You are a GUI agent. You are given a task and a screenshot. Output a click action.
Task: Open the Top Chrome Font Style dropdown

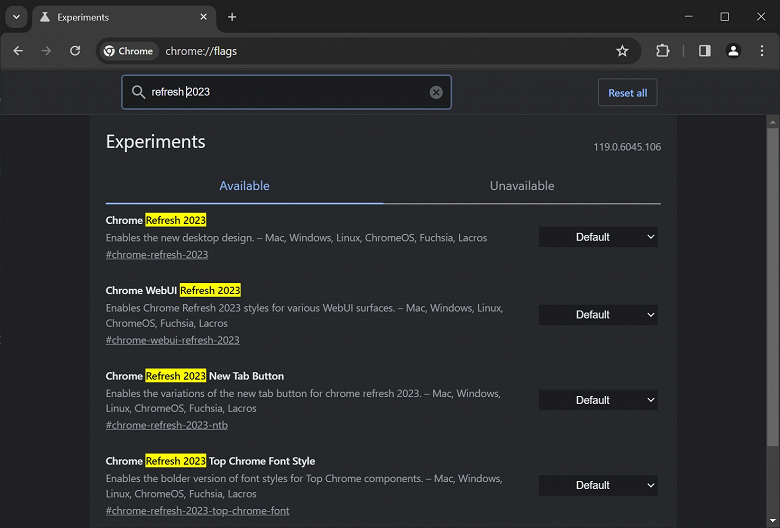[x=598, y=486]
